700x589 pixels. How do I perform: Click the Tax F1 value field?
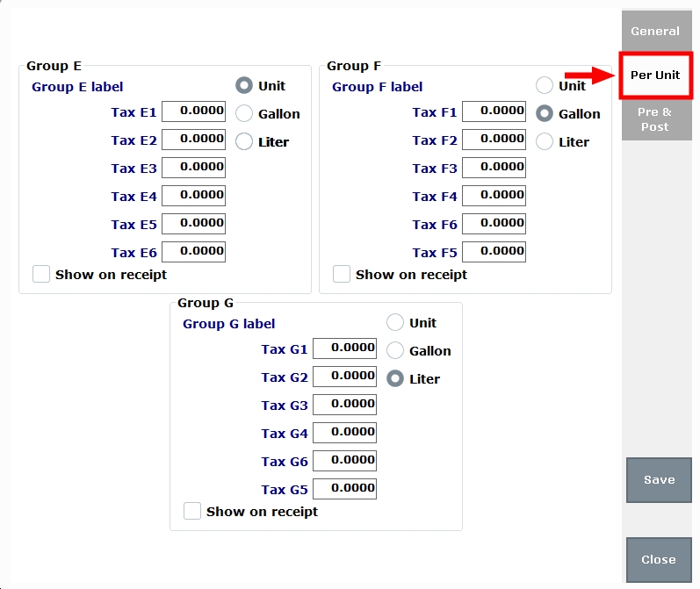click(x=494, y=111)
